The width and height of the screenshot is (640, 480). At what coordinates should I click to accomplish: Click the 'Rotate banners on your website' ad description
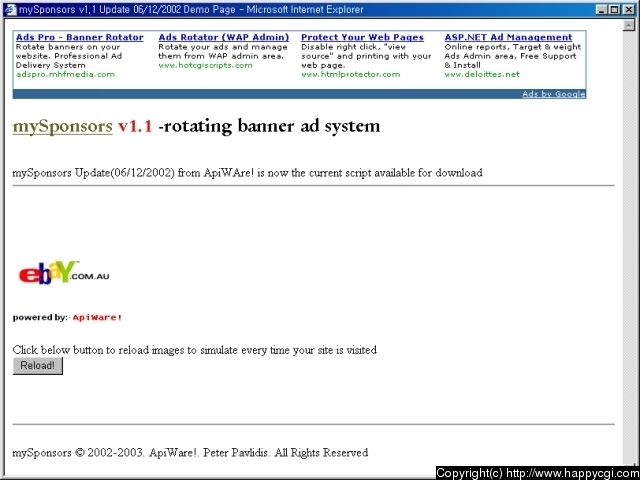[69, 56]
